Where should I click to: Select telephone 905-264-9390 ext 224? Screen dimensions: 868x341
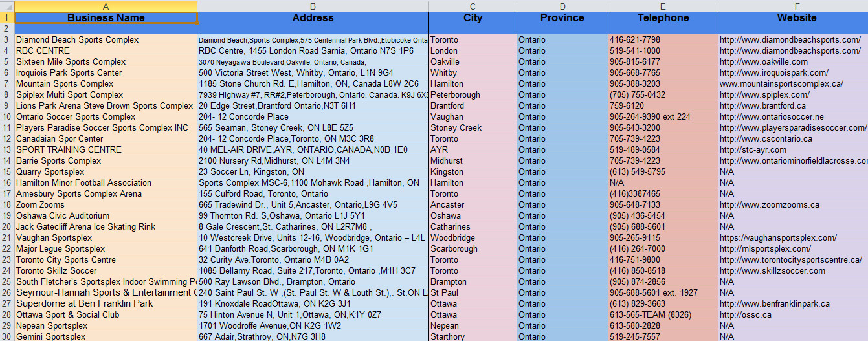pyautogui.click(x=663, y=117)
